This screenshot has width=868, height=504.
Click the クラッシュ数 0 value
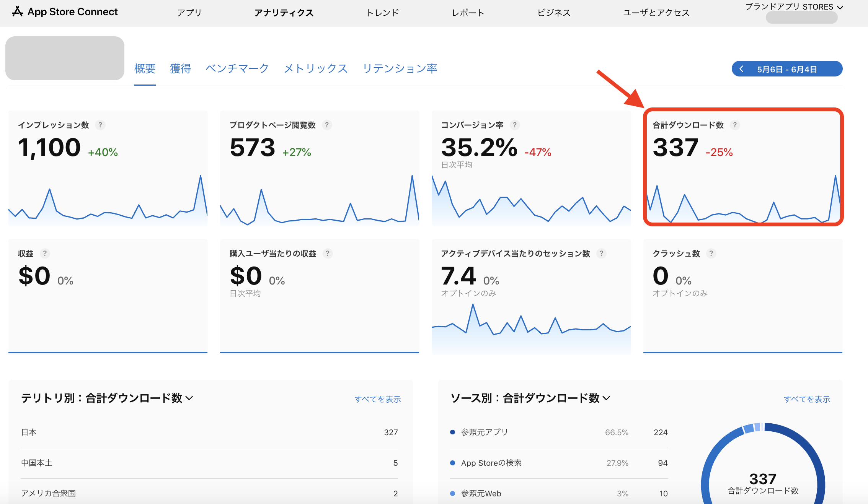[x=661, y=276]
